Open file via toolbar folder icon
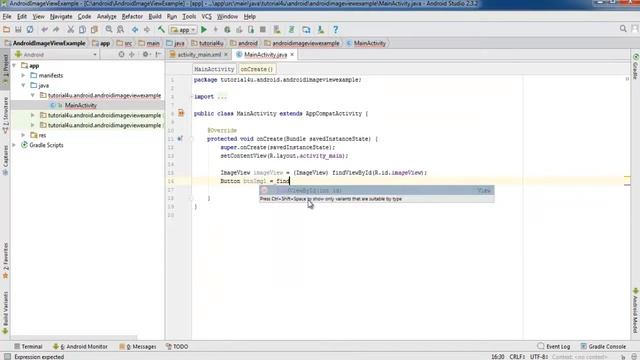Image resolution: width=640 pixels, height=360 pixels. [x=6, y=29]
